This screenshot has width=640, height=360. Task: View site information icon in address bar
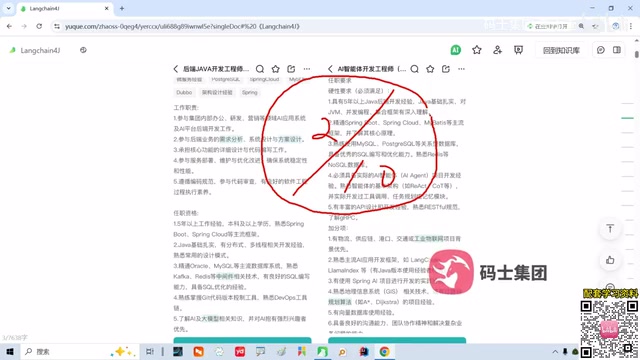click(x=57, y=26)
